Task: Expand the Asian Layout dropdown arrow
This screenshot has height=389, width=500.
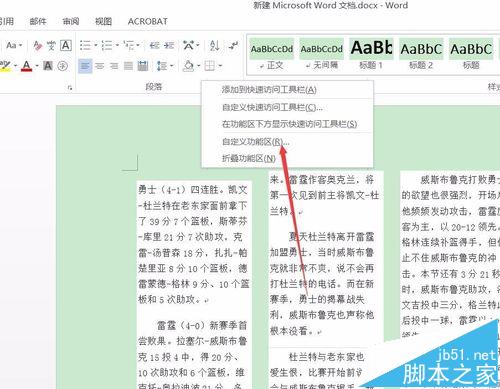Action: tap(198, 45)
